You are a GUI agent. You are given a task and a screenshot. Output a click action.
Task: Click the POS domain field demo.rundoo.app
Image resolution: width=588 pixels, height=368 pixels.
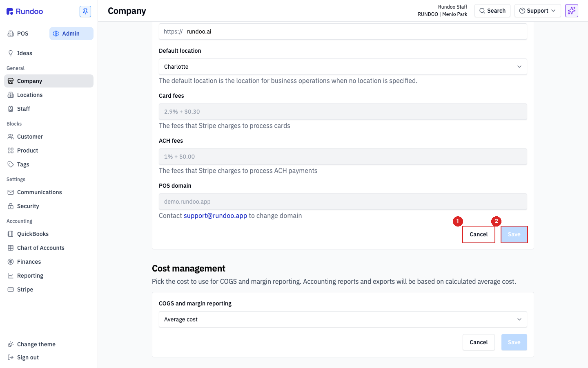tap(343, 202)
